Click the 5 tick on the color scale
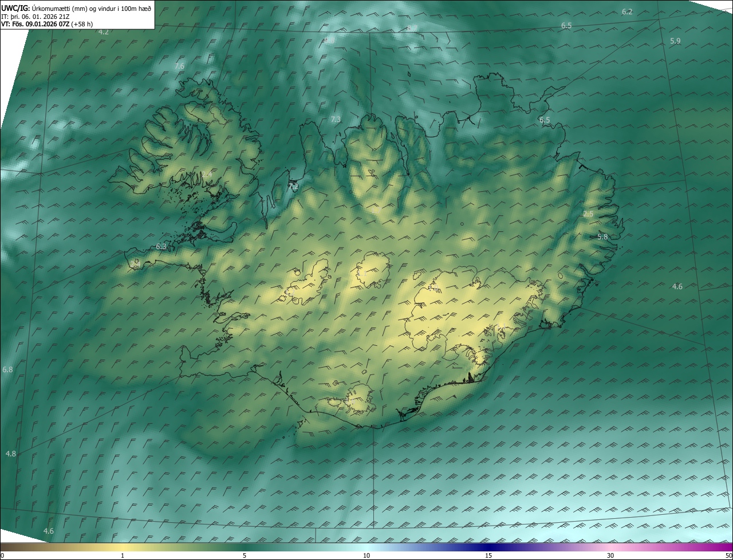The image size is (733, 560). [245, 555]
